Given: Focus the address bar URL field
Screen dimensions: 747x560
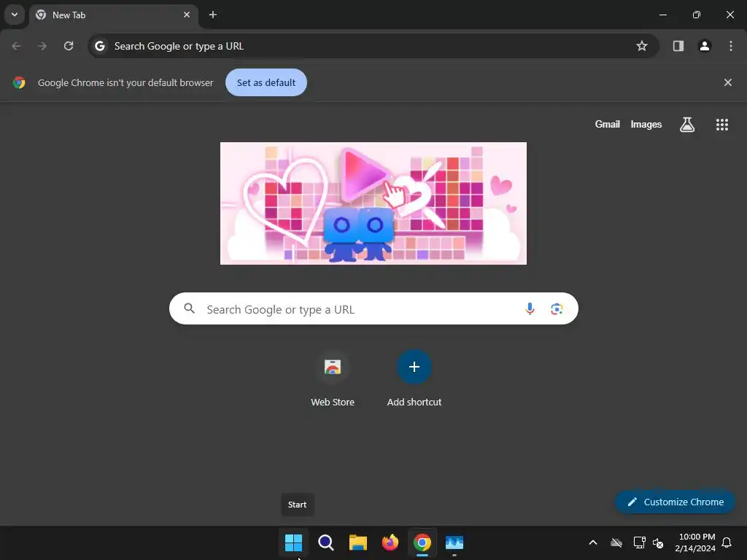Looking at the screenshot, I should (373, 46).
